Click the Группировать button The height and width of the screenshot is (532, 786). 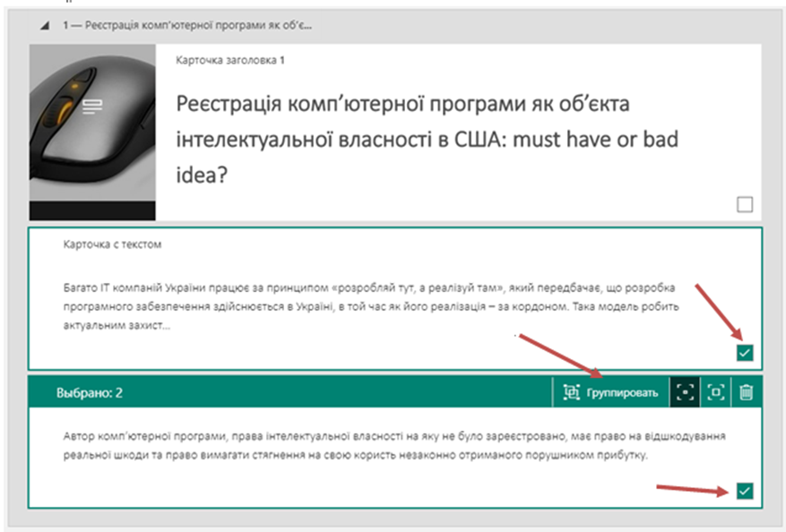(x=610, y=392)
